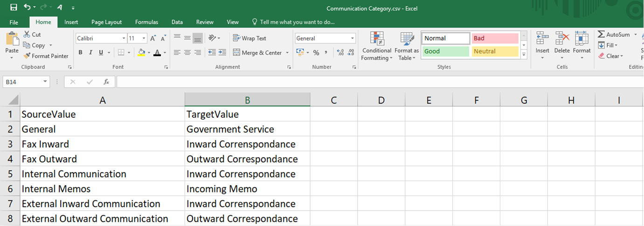
Task: Align text left
Action: pyautogui.click(x=177, y=53)
